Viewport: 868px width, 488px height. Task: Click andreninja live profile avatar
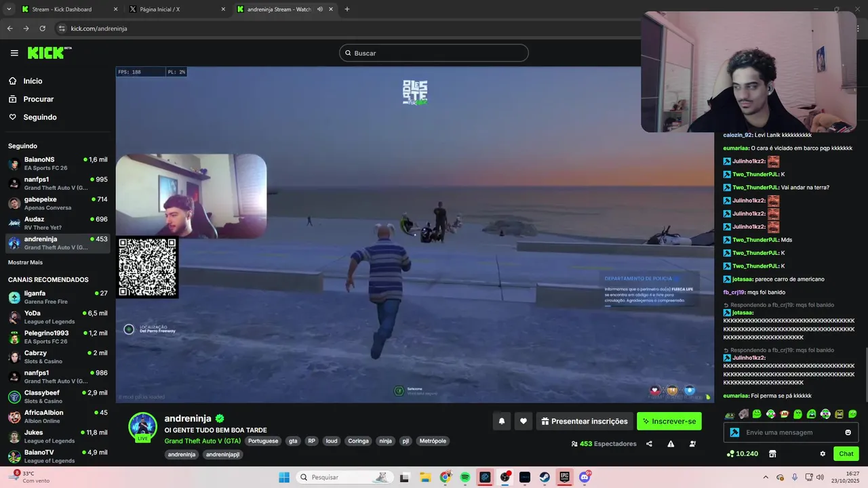[143, 426]
